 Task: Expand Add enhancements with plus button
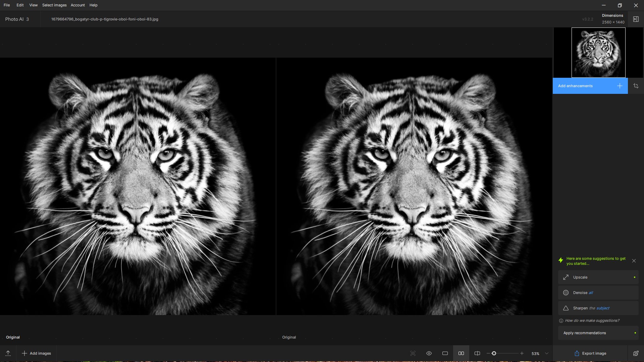coord(620,86)
